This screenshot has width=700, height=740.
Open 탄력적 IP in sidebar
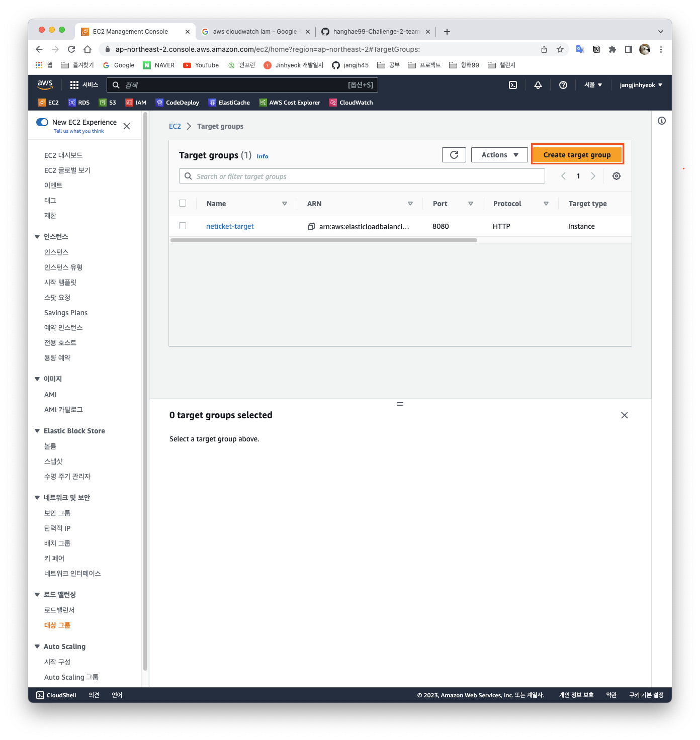click(x=57, y=528)
